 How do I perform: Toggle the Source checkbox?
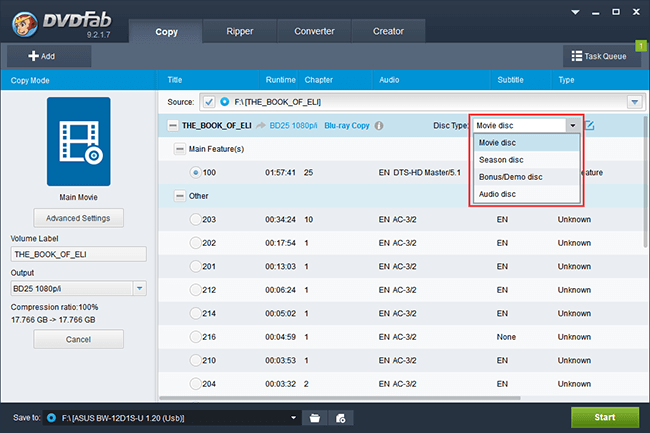point(209,102)
